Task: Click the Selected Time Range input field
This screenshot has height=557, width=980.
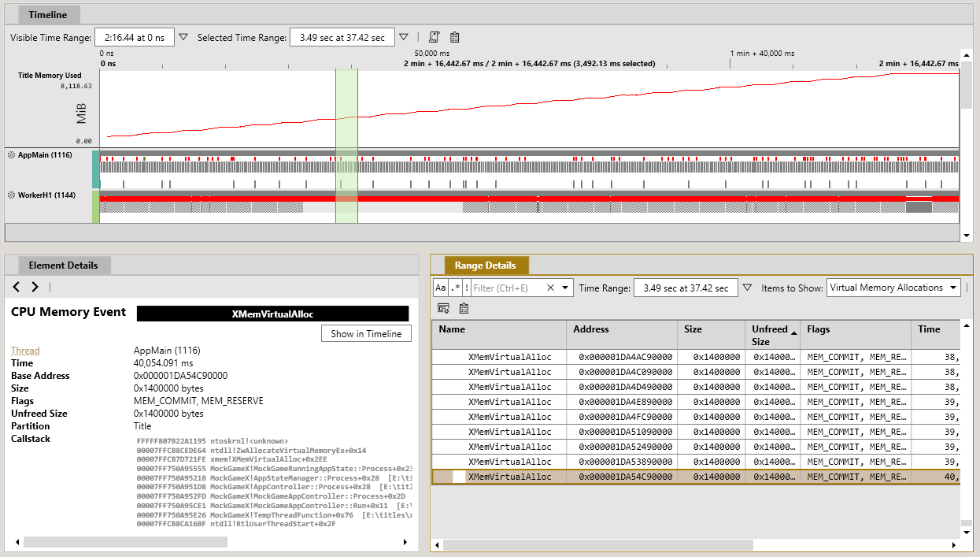Action: tap(342, 37)
